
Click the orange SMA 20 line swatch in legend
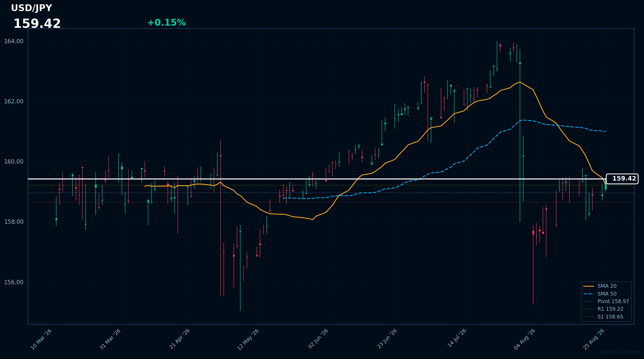click(589, 286)
